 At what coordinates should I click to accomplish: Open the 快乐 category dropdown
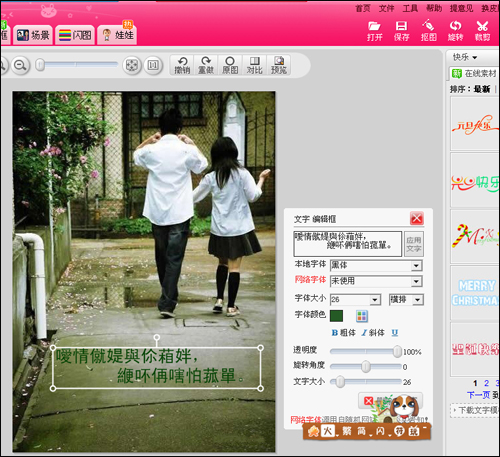point(465,57)
